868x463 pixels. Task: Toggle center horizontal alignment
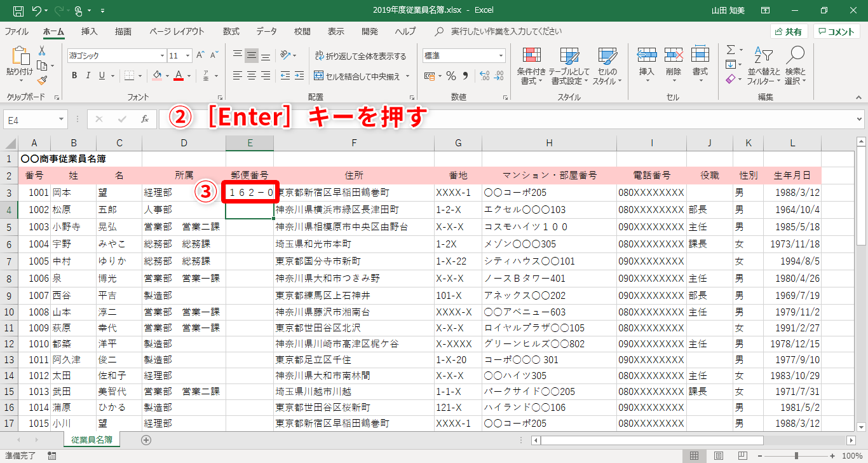pyautogui.click(x=252, y=76)
